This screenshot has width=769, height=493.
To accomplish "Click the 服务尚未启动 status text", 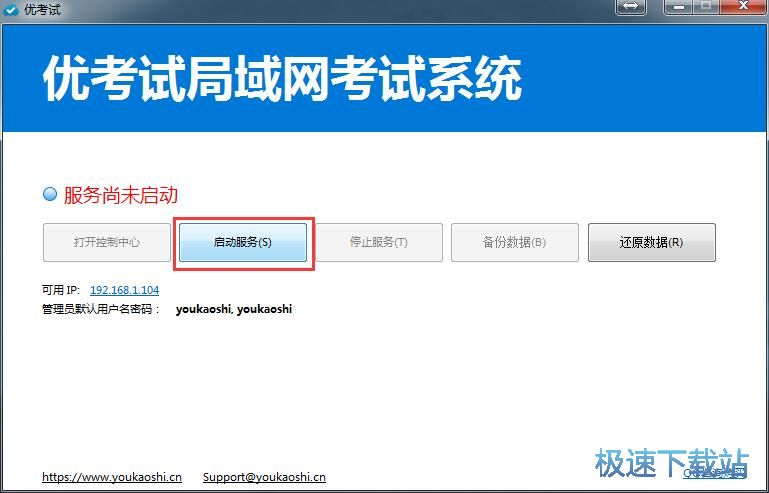I will click(x=121, y=195).
